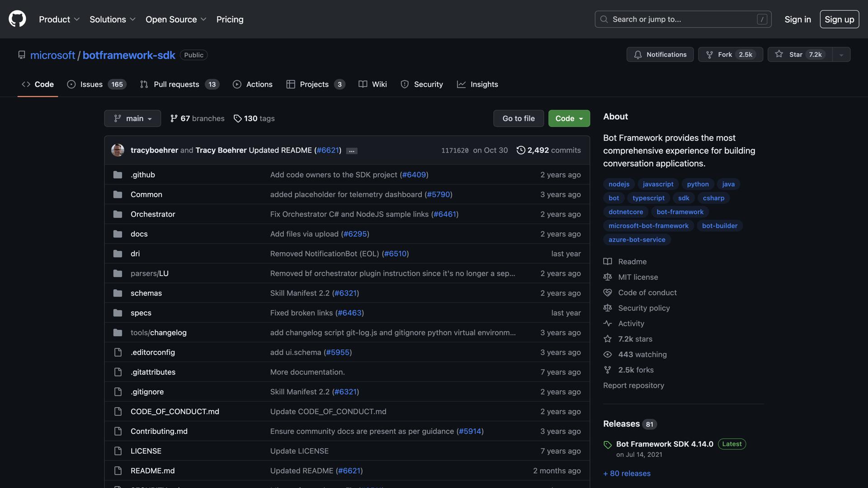The image size is (868, 488).
Task: Open the Code tab with the code brackets icon
Action: tap(26, 84)
